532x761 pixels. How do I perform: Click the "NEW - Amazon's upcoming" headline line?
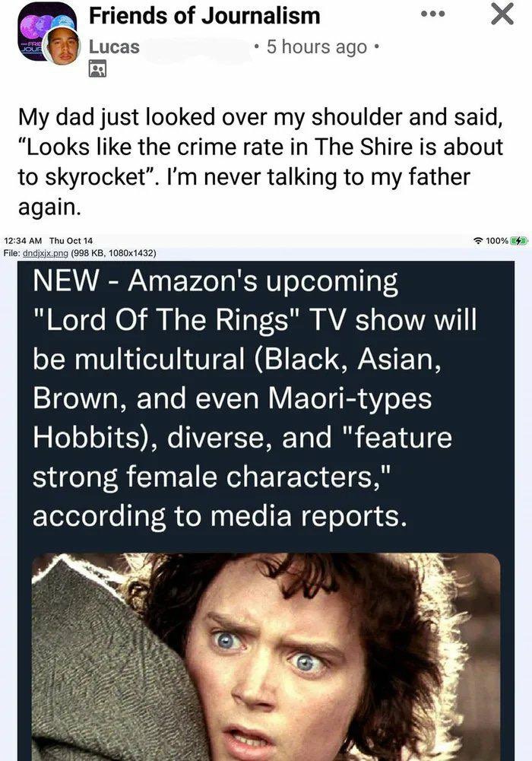coord(216,281)
